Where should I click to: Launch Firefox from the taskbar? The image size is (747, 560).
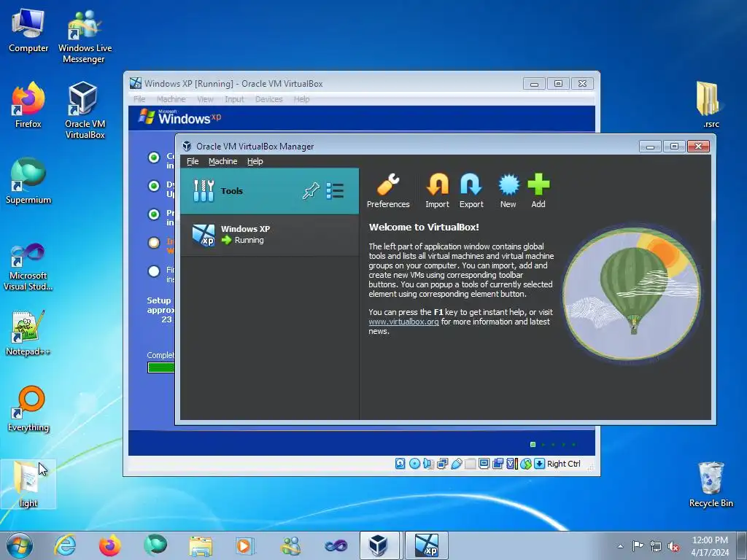click(109, 545)
